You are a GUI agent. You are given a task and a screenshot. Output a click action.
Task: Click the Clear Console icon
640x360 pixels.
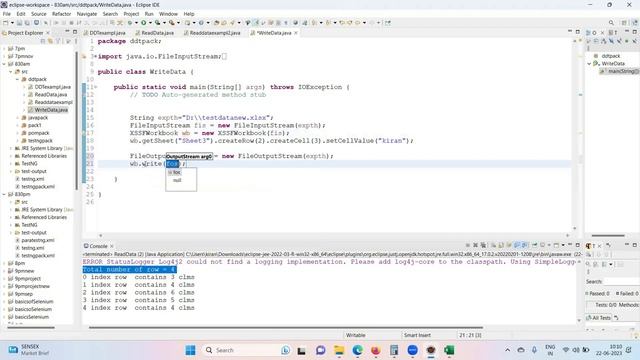(493, 245)
